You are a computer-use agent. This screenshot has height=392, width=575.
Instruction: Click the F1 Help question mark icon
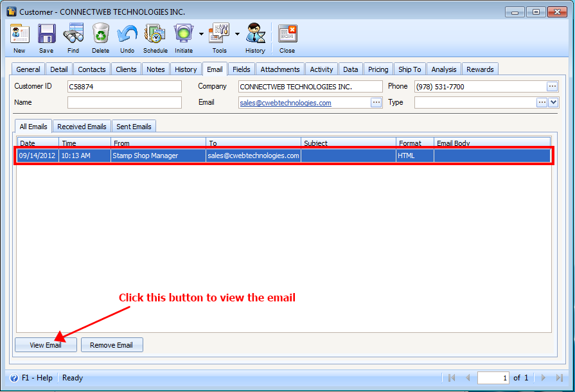14,378
